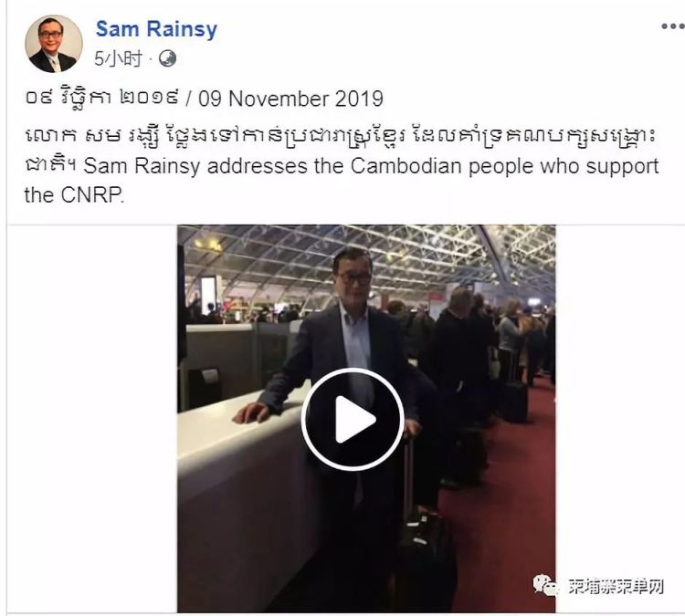Click the globe public privacy icon
Viewport: 685px width, 616px height.
point(167,58)
